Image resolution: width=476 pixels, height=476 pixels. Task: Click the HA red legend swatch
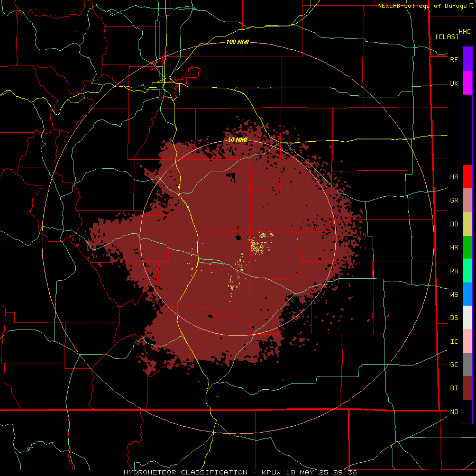(x=467, y=177)
